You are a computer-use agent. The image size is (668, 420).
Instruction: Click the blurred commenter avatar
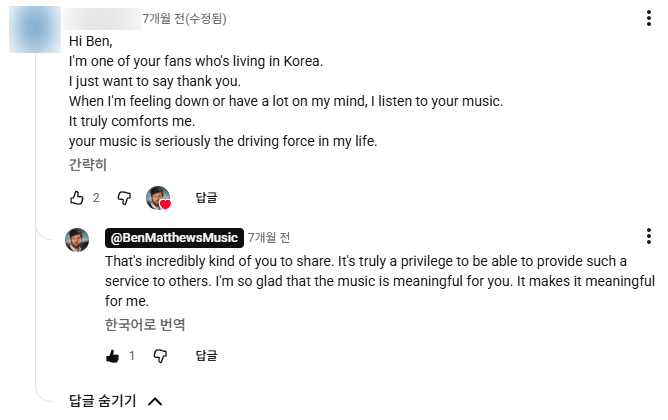coord(35,29)
